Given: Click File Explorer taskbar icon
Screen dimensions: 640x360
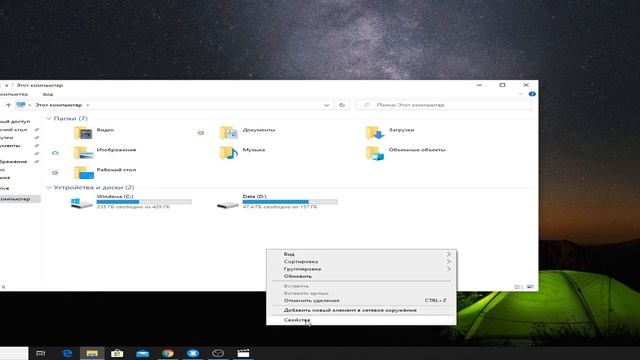Looking at the screenshot, I should coord(92,353).
